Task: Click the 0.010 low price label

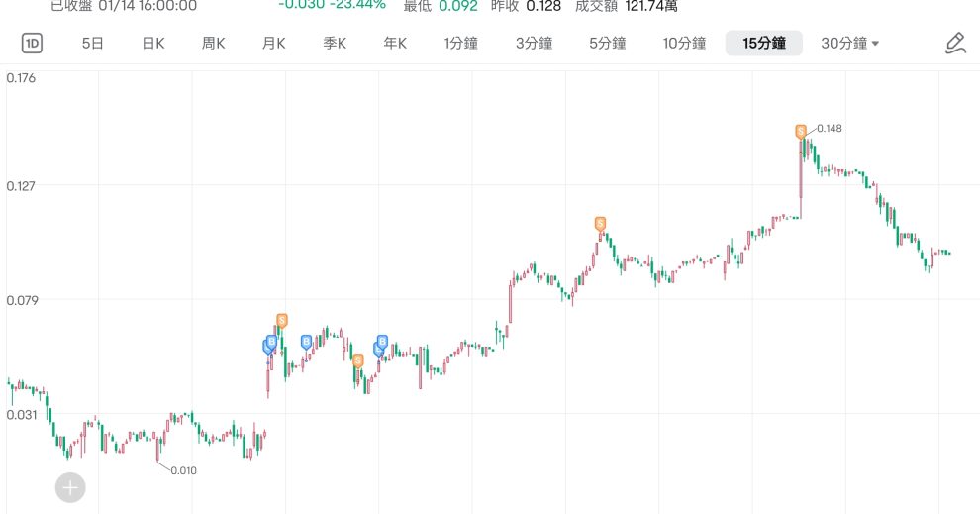Action: tap(184, 470)
